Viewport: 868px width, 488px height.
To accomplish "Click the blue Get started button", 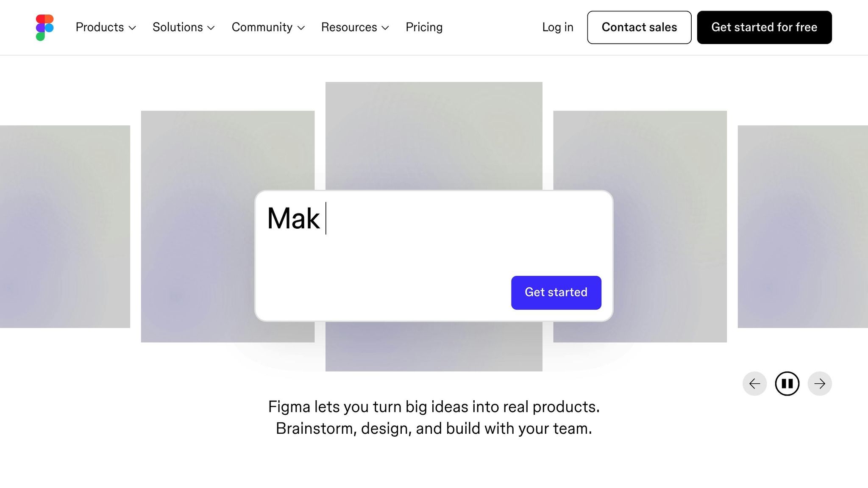I will click(x=556, y=293).
